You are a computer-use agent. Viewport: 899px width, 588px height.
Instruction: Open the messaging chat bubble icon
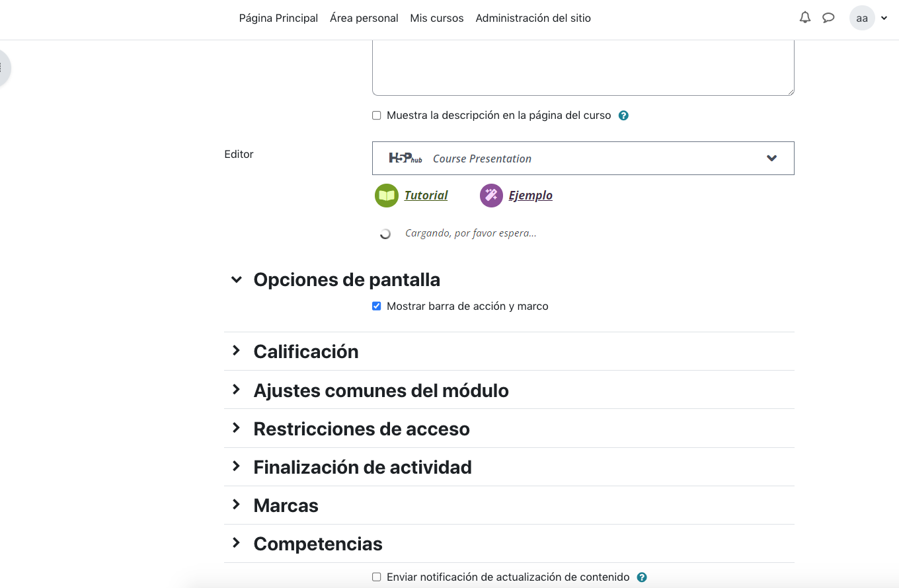[828, 18]
